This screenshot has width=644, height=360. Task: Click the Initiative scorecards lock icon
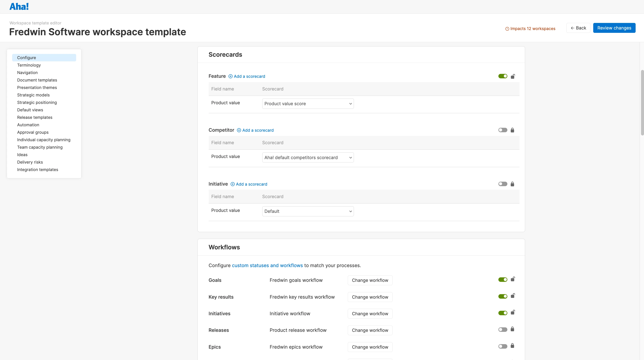coord(512,184)
